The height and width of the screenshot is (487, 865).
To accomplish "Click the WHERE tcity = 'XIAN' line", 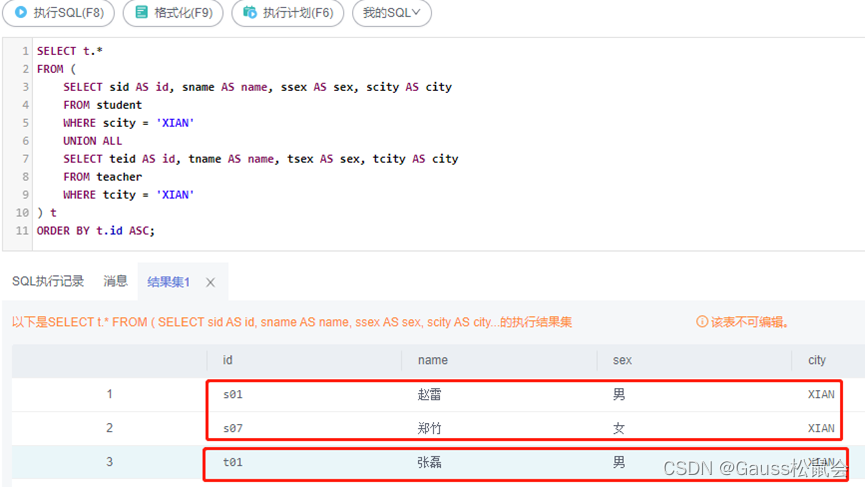I will (x=129, y=195).
